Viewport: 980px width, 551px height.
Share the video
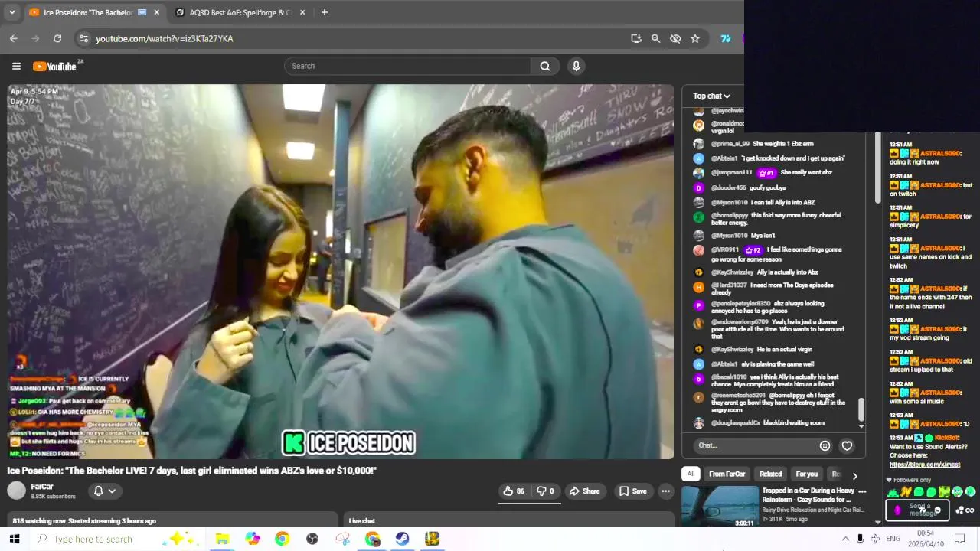pos(584,491)
